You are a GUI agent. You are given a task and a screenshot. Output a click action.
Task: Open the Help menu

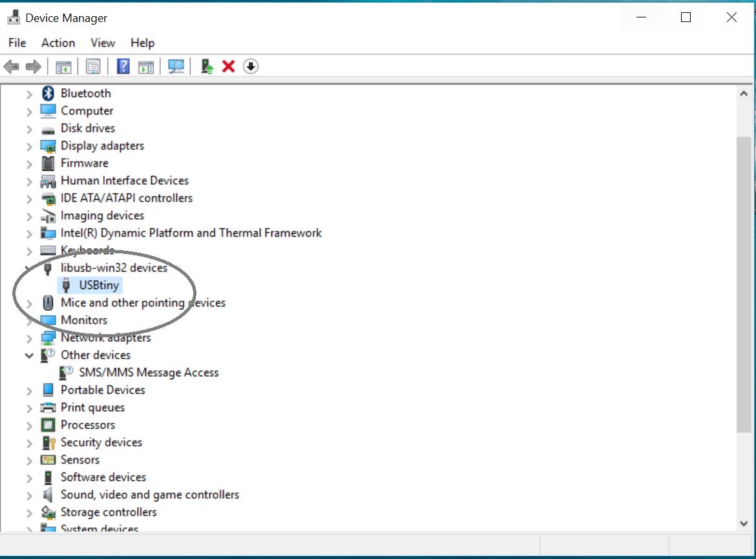pos(142,43)
